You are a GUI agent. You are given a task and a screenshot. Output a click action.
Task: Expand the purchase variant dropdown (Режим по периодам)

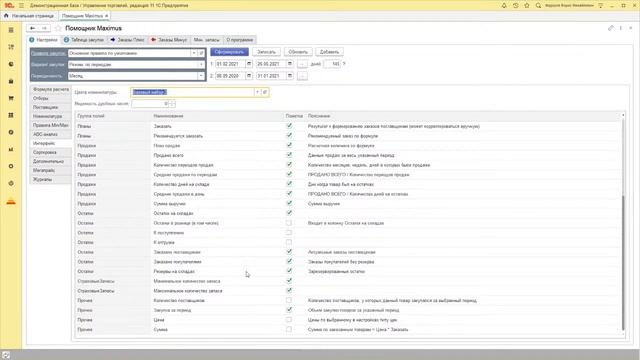[201, 64]
